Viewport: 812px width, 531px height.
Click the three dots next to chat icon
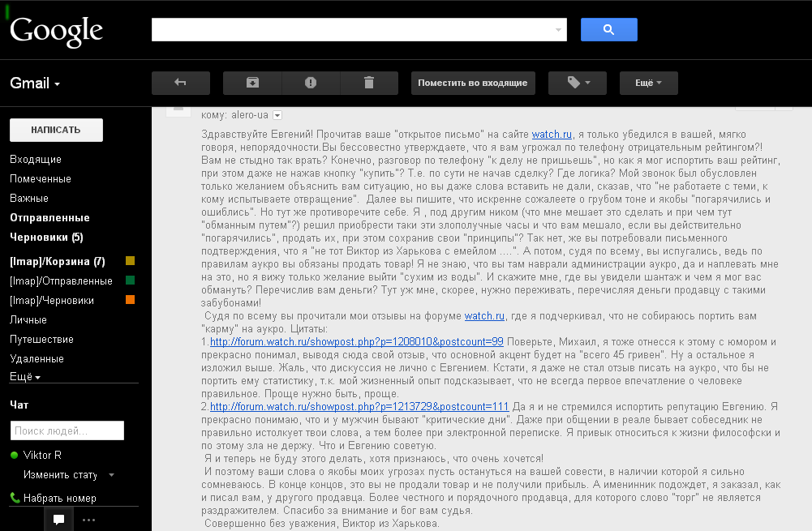88,520
